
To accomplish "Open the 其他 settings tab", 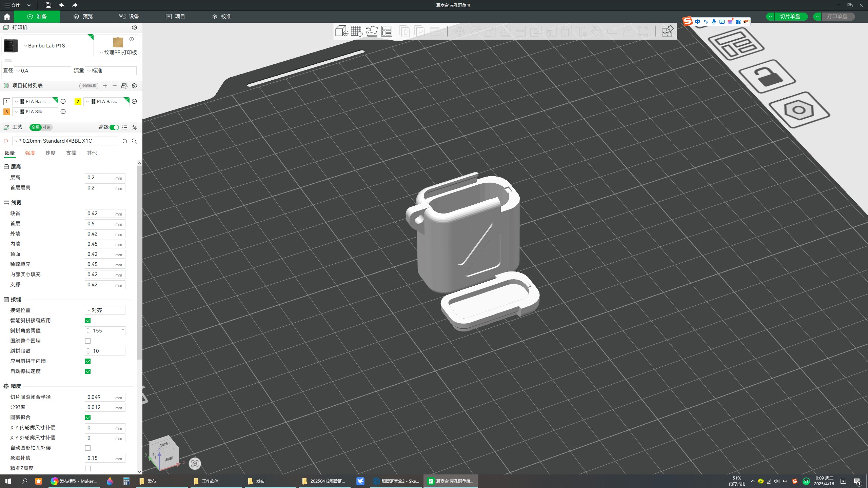I will [x=92, y=153].
